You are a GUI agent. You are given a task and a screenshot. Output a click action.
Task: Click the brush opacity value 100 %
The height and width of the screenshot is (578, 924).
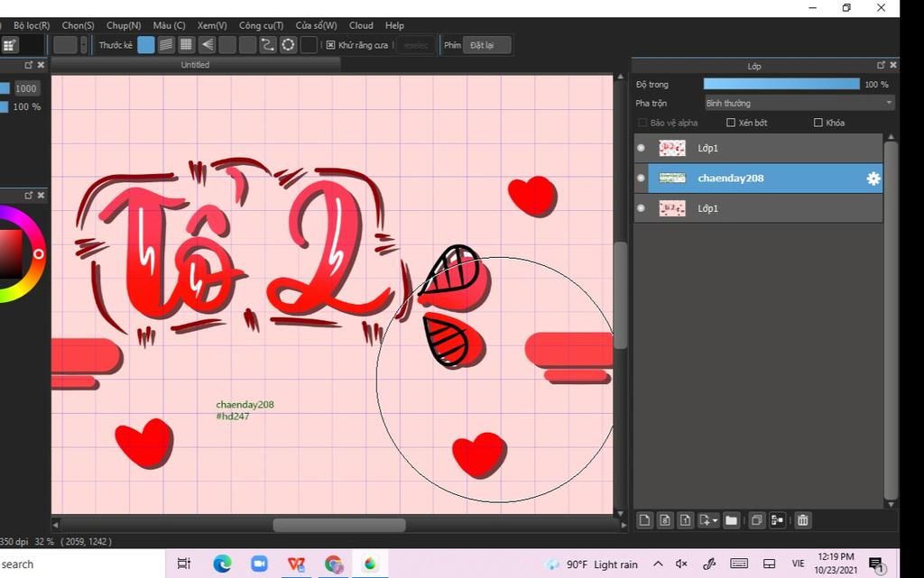pyautogui.click(x=26, y=106)
